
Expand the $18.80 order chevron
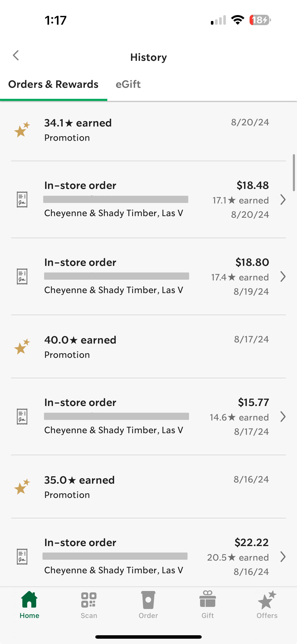pos(283,276)
